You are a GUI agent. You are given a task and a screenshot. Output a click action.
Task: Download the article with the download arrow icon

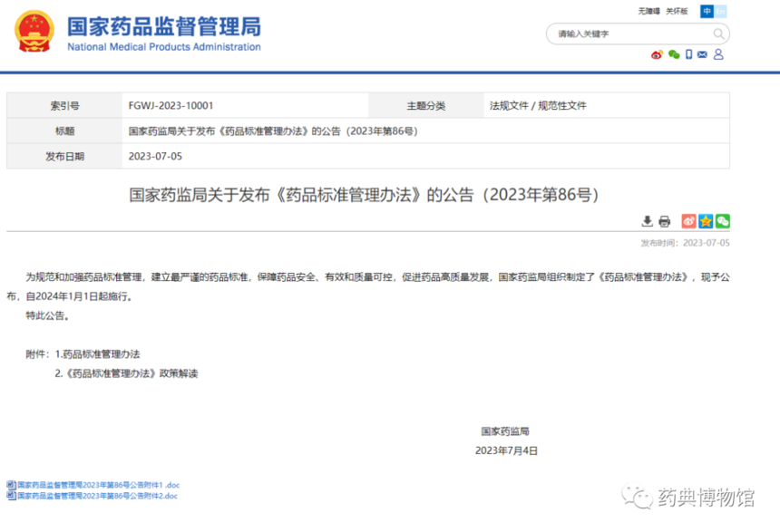pos(647,221)
